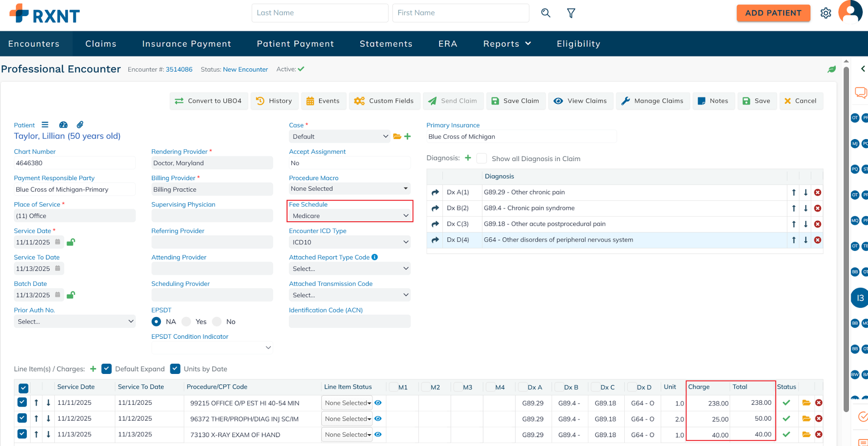
Task: Open the patient dashboard gauge icon
Action: (x=63, y=125)
